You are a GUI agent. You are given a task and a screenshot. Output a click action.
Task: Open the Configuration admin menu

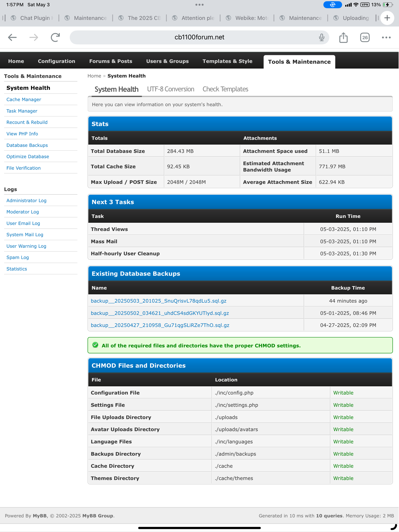point(56,61)
